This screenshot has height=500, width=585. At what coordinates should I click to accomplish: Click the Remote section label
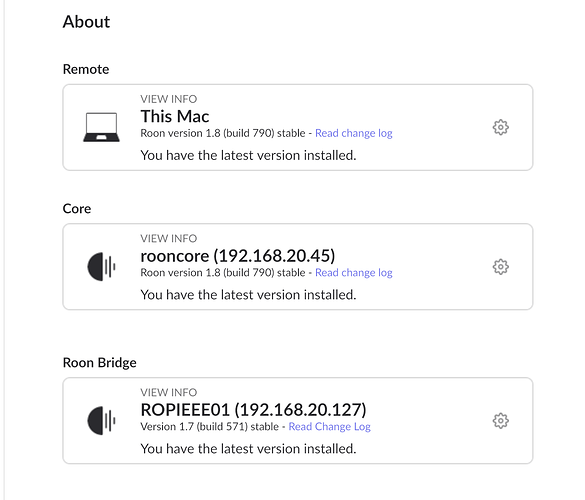click(x=86, y=69)
